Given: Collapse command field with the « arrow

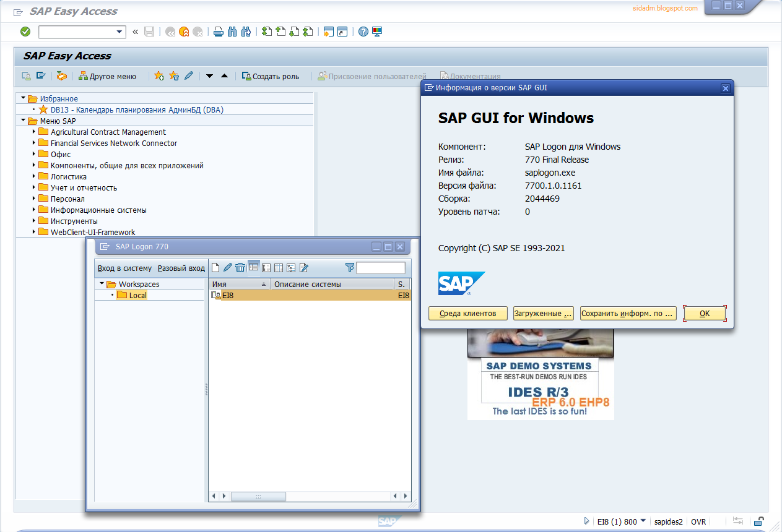Looking at the screenshot, I should tap(135, 32).
